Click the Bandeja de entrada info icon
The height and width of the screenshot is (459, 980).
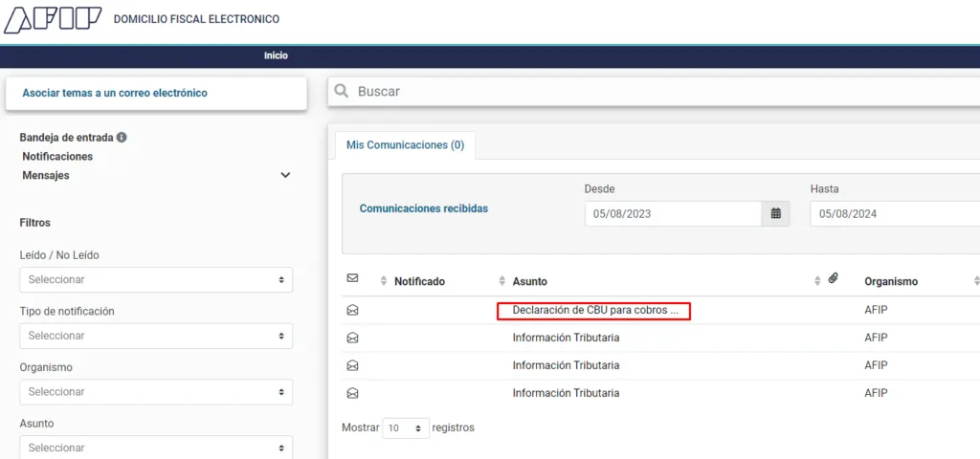point(122,137)
